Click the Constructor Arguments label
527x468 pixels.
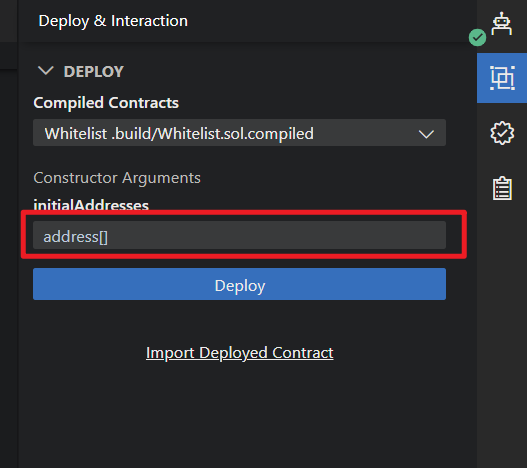[x=117, y=178]
